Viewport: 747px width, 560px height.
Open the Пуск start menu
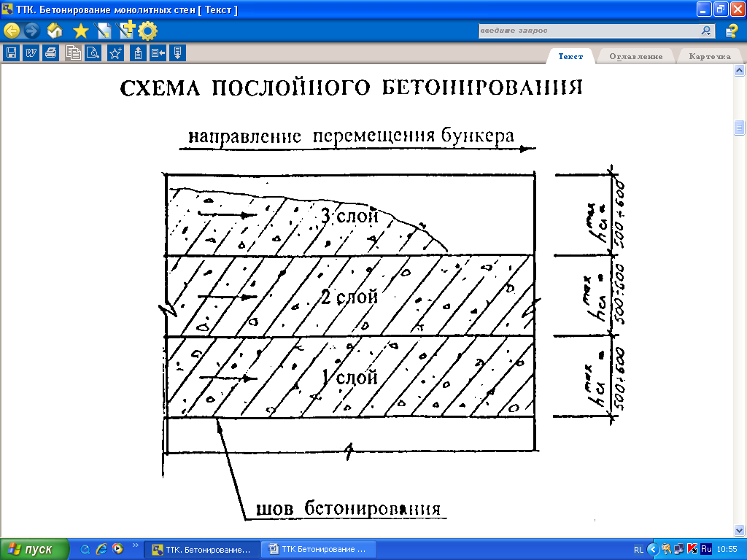(x=34, y=549)
